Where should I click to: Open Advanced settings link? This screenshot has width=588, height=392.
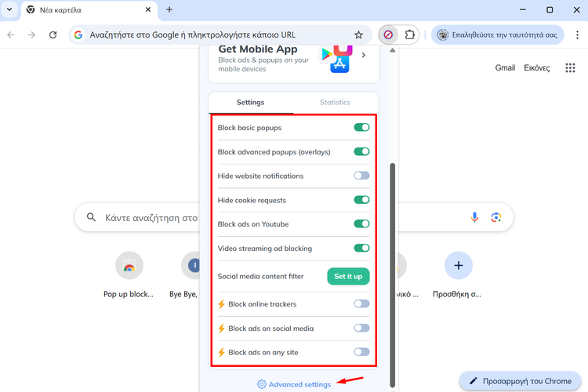pyautogui.click(x=300, y=384)
